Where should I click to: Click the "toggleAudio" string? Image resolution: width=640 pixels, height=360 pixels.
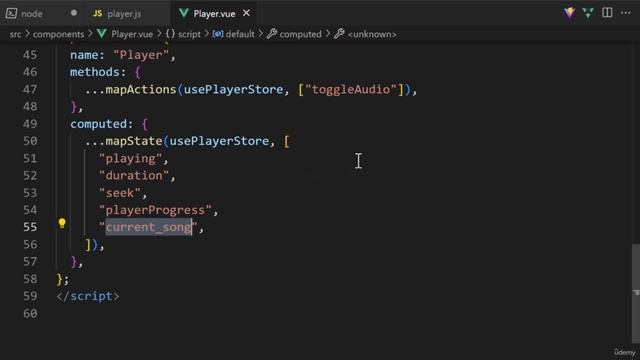pos(351,89)
